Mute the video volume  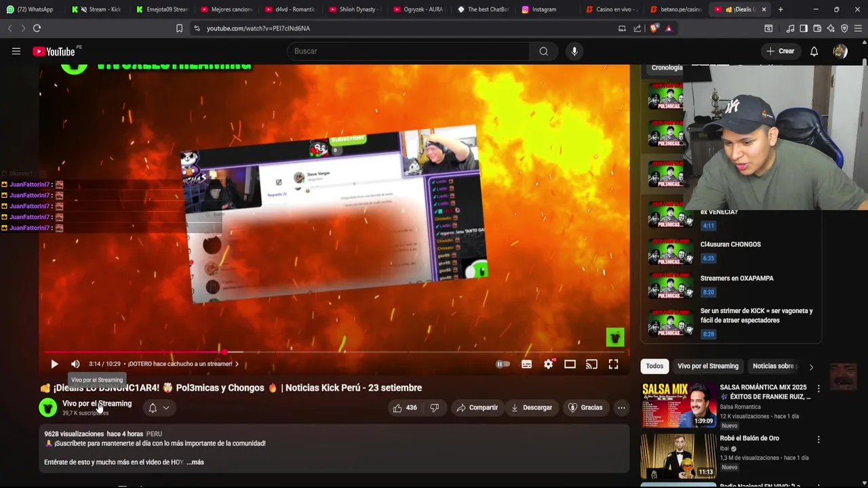75,364
